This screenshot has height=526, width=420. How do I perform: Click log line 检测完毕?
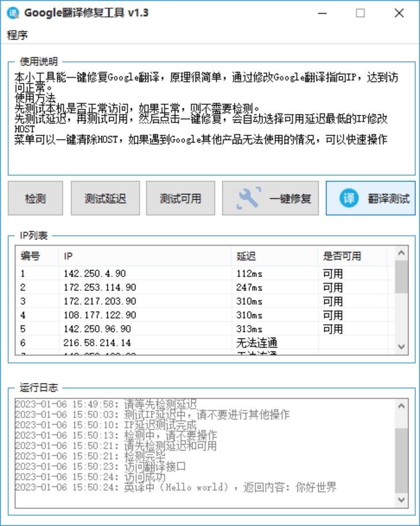pos(90,456)
